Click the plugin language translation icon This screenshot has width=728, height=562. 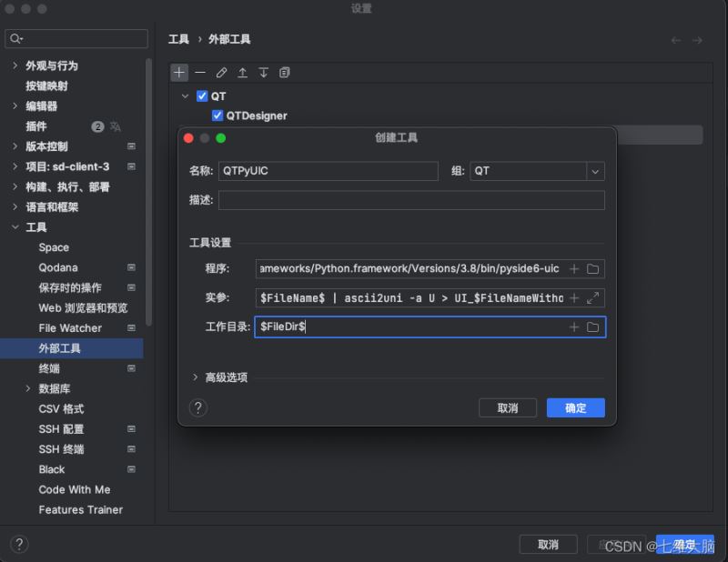pos(116,126)
